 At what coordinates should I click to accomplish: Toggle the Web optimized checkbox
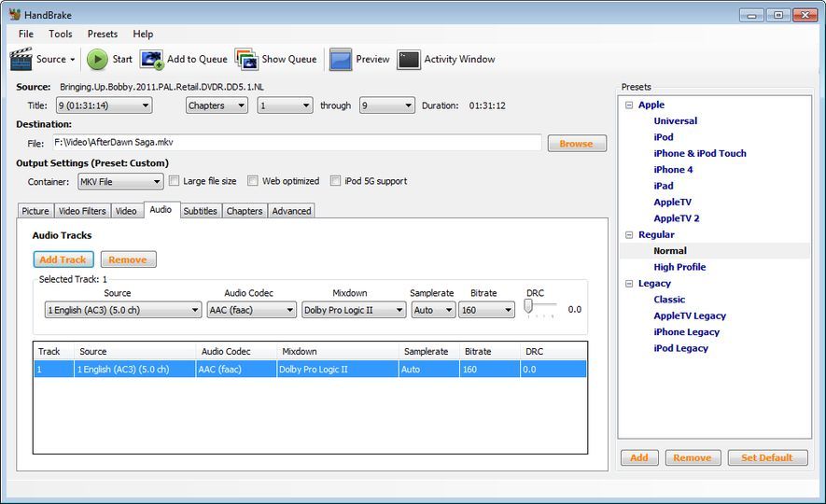253,181
